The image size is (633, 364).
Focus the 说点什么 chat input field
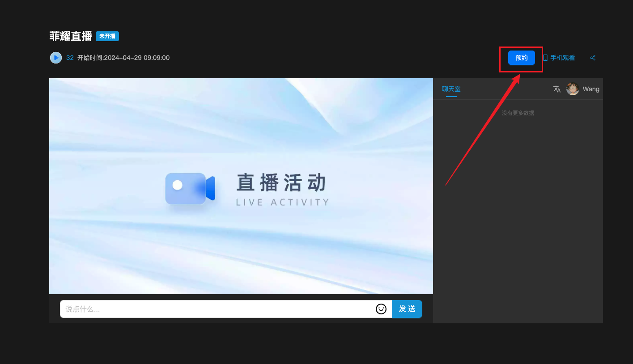coord(217,309)
